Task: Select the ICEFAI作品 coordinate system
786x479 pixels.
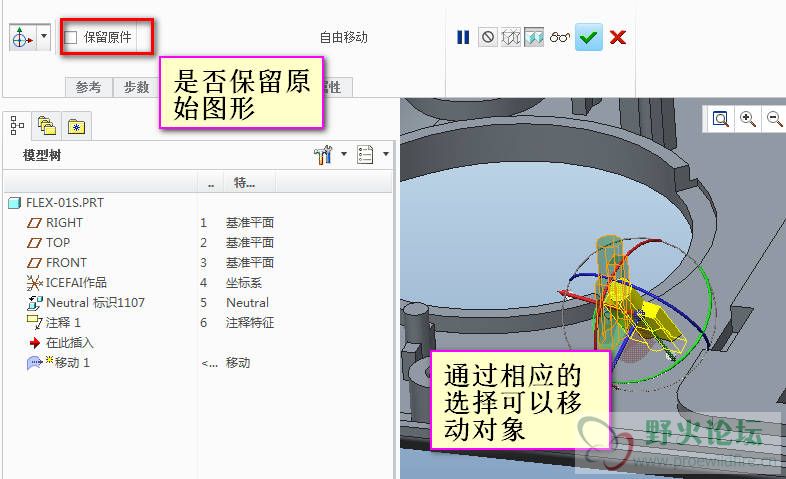Action: click(76, 283)
